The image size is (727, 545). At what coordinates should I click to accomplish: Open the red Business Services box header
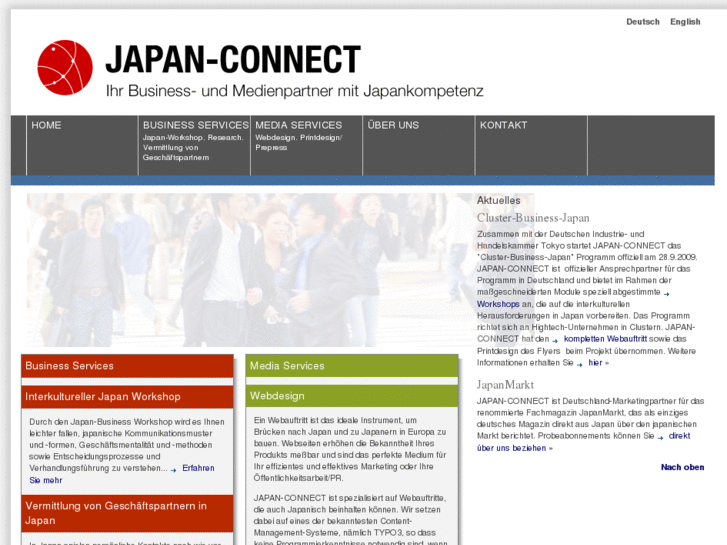[x=127, y=366]
